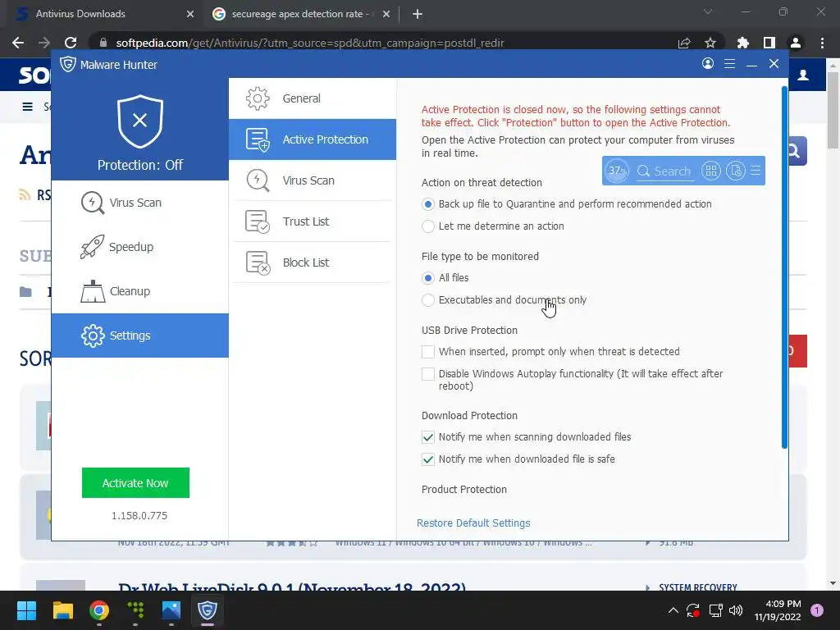The height and width of the screenshot is (630, 840).
Task: Open Windows Start menu
Action: [x=26, y=610]
